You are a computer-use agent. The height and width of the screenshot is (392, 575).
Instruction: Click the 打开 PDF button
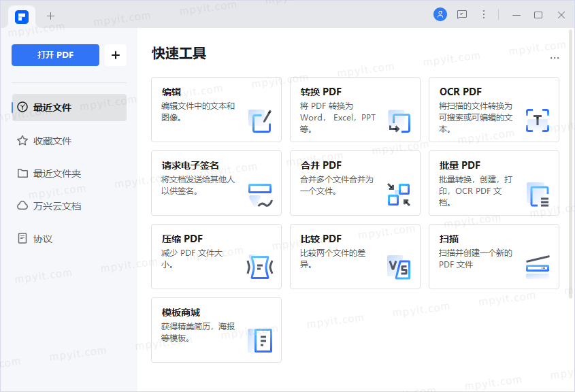(x=55, y=55)
